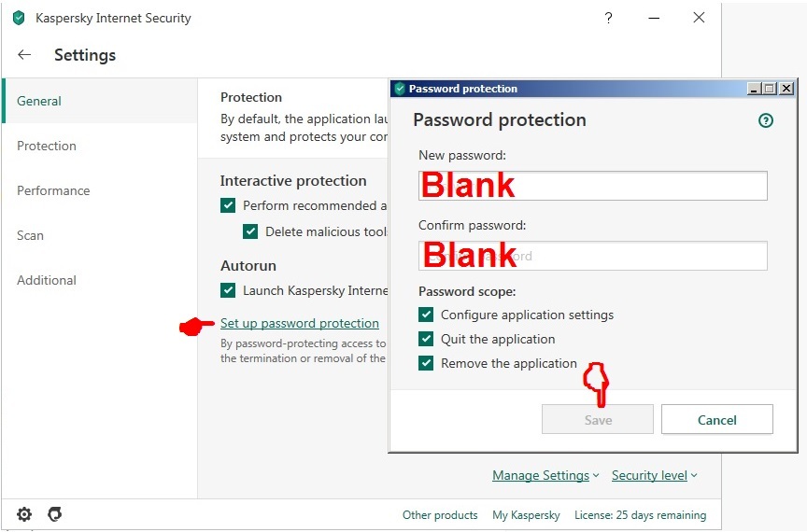Open the Performance settings tab
This screenshot has height=532, width=807.
tap(53, 190)
